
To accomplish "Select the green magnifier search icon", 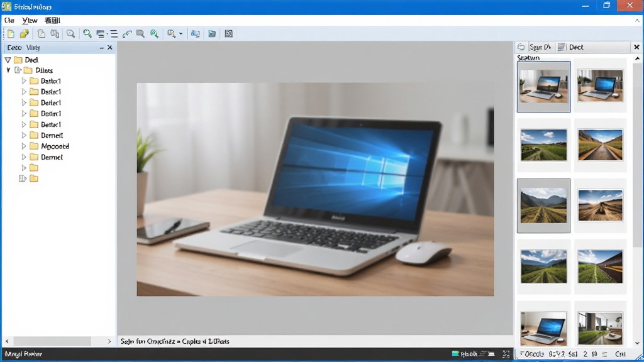I will point(87,34).
